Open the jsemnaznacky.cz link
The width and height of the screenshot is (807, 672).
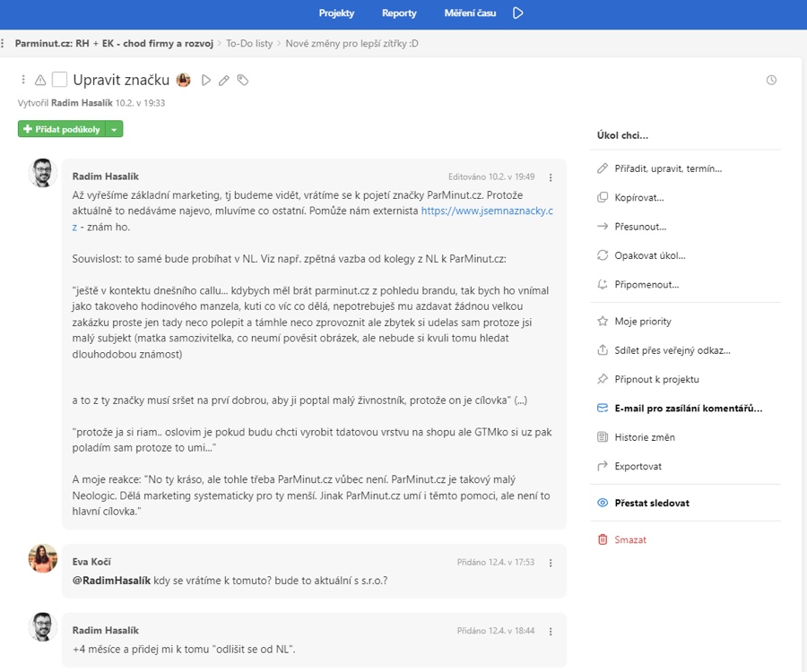point(486,211)
